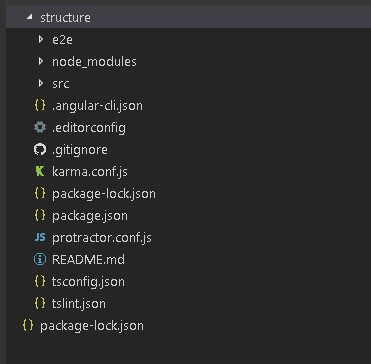The height and width of the screenshot is (364, 371).
Task: Expand the e2e folder arrow
Action: coord(41,40)
